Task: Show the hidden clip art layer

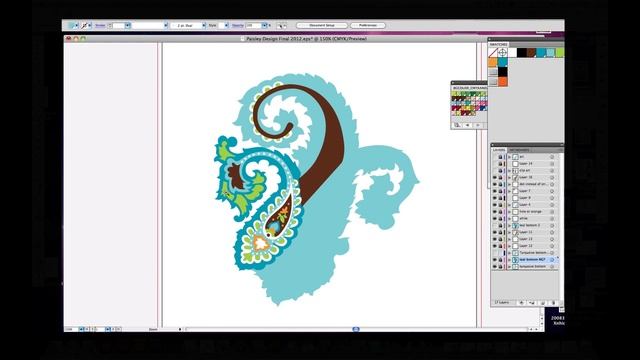Action: tap(495, 171)
